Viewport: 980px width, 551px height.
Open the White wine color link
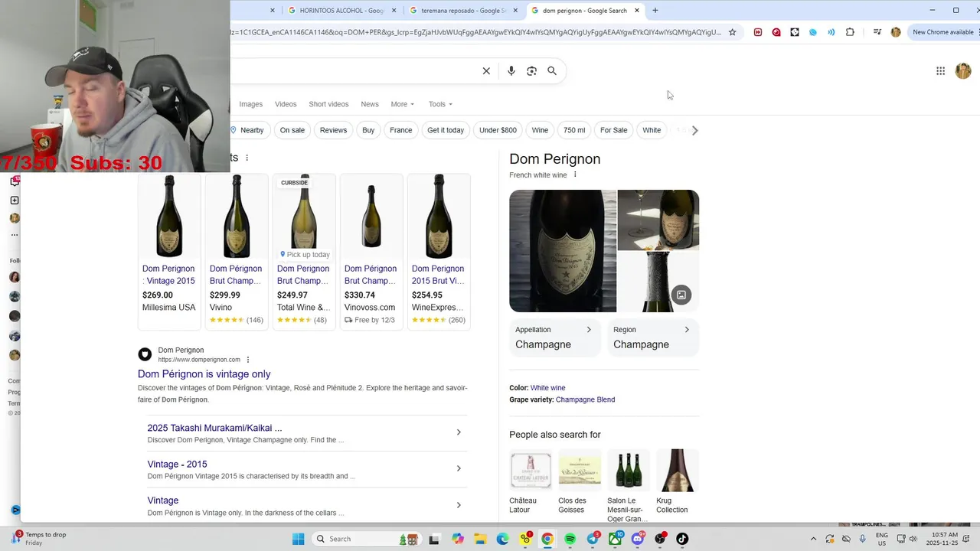[x=548, y=388]
